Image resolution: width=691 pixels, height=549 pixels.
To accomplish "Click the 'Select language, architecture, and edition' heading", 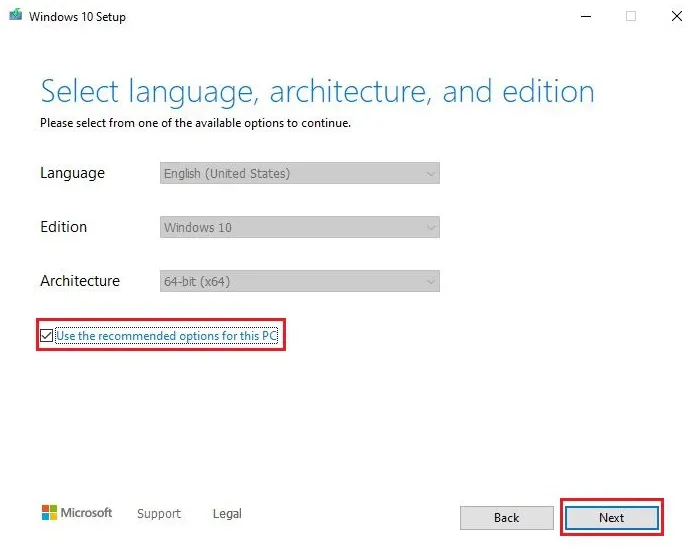I will (317, 92).
